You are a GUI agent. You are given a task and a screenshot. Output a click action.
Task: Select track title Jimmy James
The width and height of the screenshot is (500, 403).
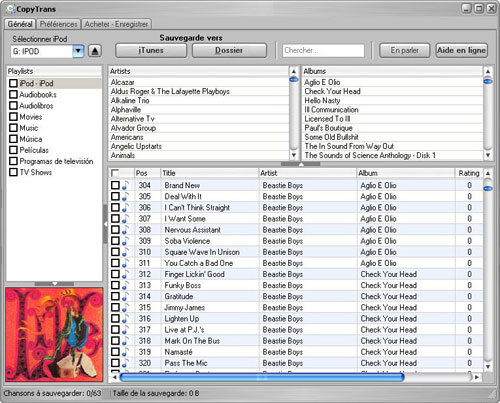click(185, 307)
